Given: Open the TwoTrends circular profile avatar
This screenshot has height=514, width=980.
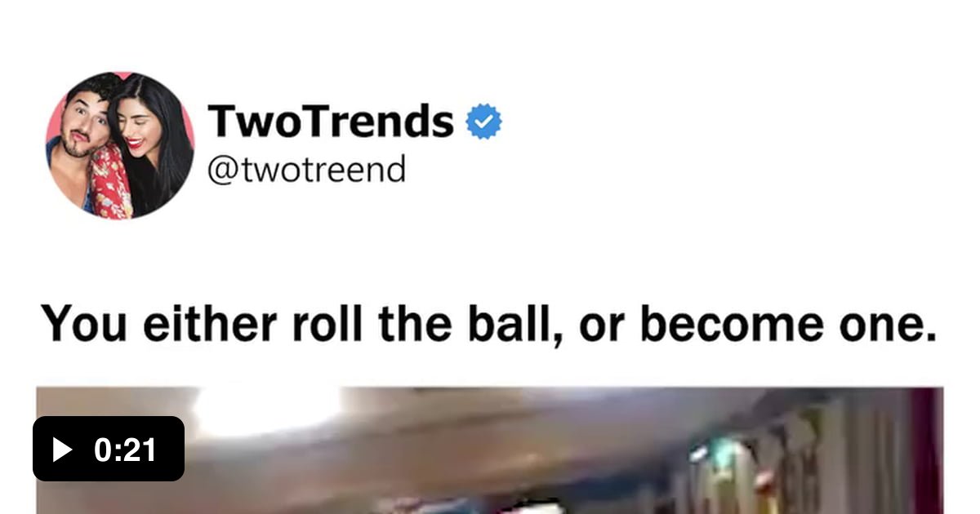Looking at the screenshot, I should 120,145.
